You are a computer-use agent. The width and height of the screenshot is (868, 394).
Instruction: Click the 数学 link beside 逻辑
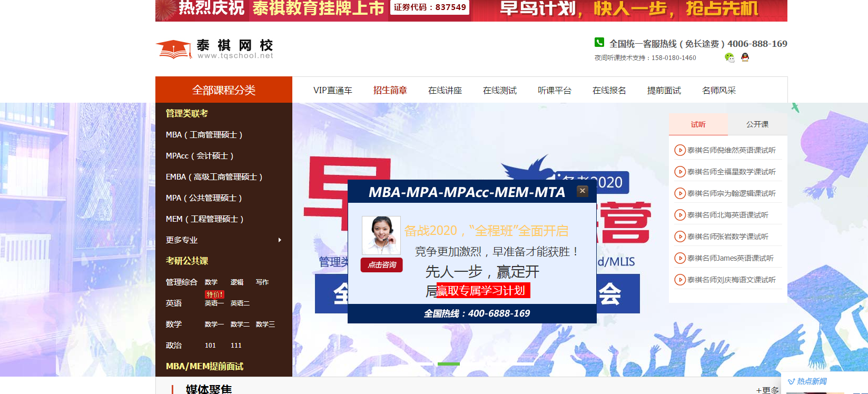pyautogui.click(x=211, y=282)
